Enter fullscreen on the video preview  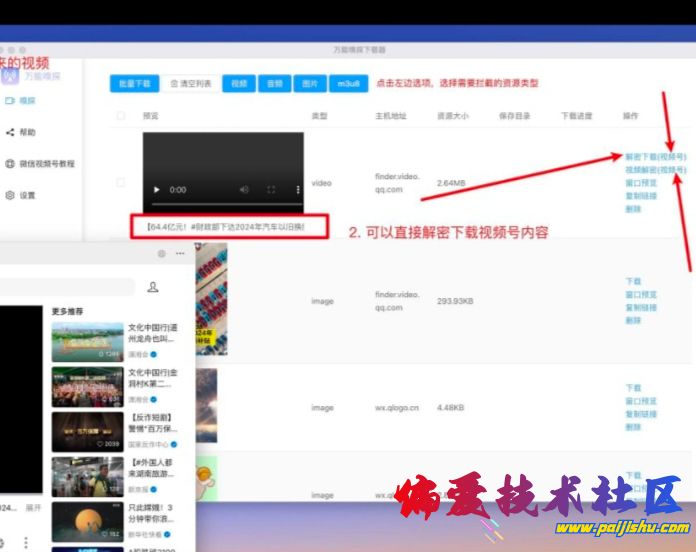tap(270, 189)
